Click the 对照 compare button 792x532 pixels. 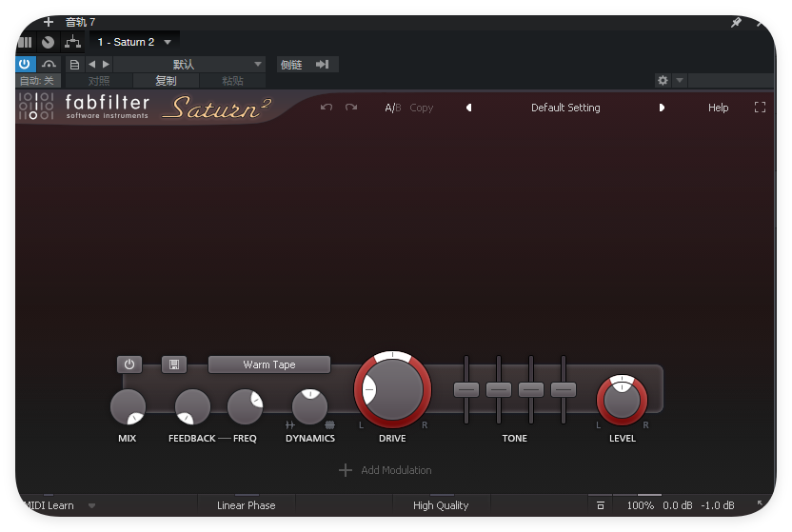pos(99,81)
